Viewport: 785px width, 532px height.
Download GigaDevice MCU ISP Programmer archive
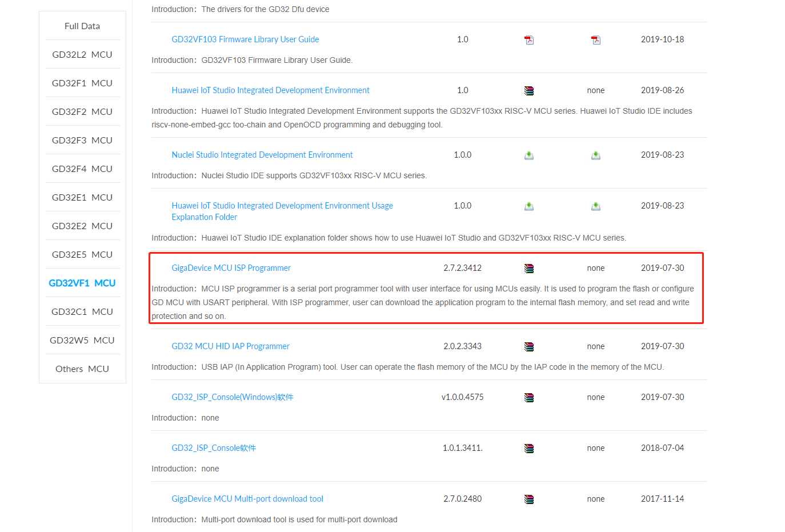click(x=529, y=269)
